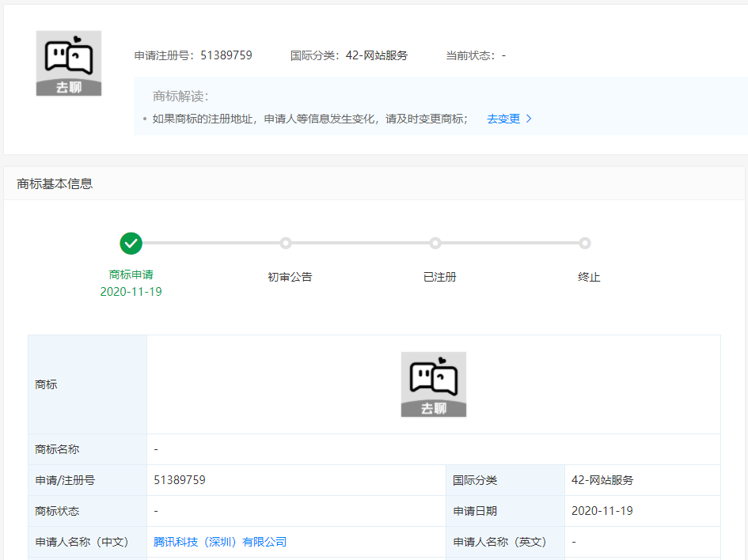Click registration number 51389759 in the table
The width and height of the screenshot is (748, 560).
180,480
